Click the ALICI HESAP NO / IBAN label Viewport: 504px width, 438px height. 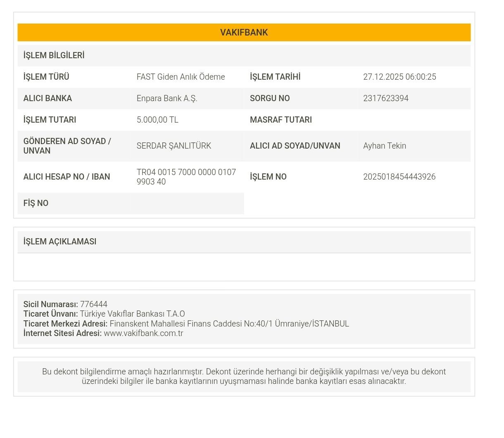67,177
